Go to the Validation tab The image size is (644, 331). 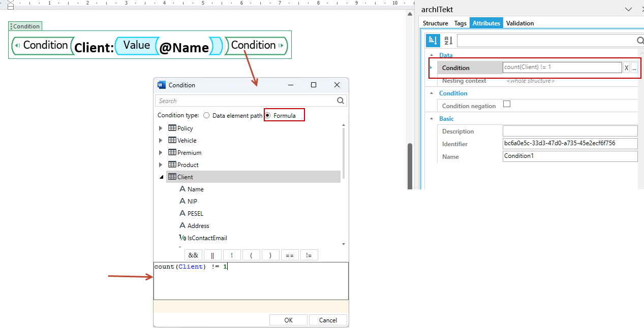pyautogui.click(x=520, y=23)
